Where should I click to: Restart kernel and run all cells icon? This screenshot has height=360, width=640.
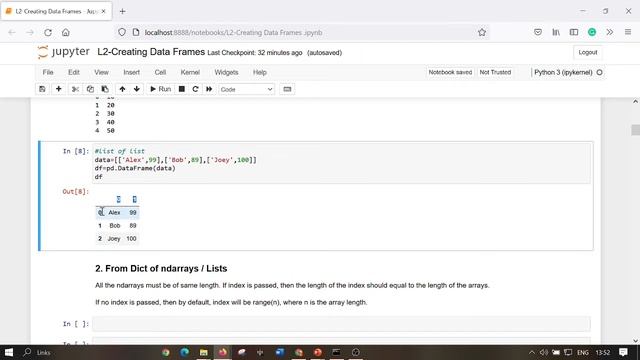(209, 89)
